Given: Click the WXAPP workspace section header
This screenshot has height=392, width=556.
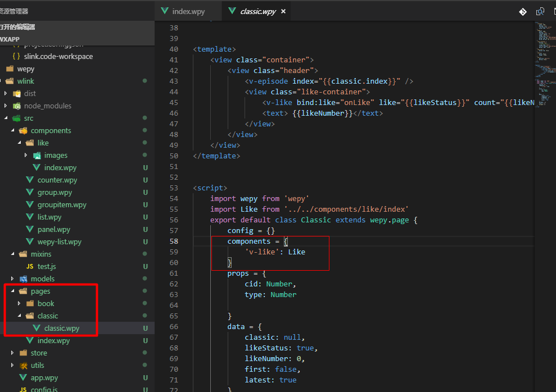Looking at the screenshot, I should [78, 39].
